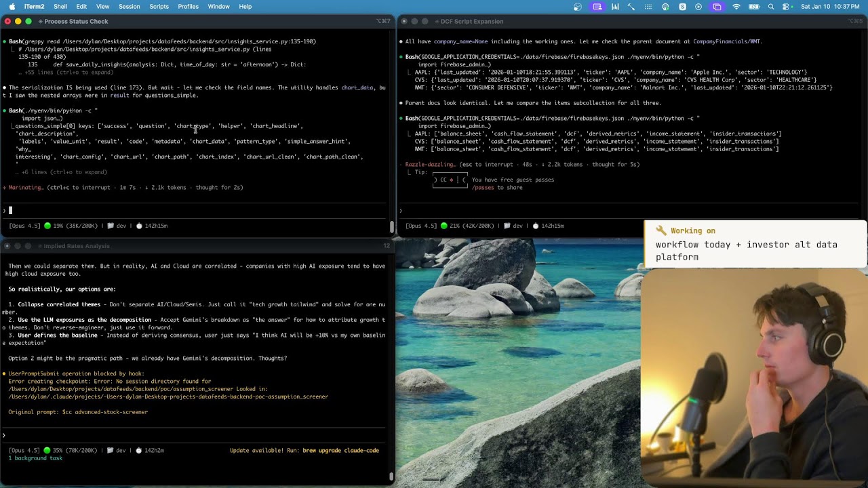Screen dimensions: 868x488
Task: Open the Edit menu
Action: pos(81,7)
